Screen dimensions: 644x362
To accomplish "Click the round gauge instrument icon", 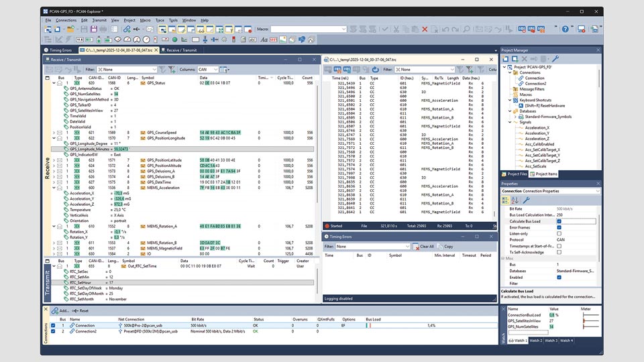I will pos(146,40).
